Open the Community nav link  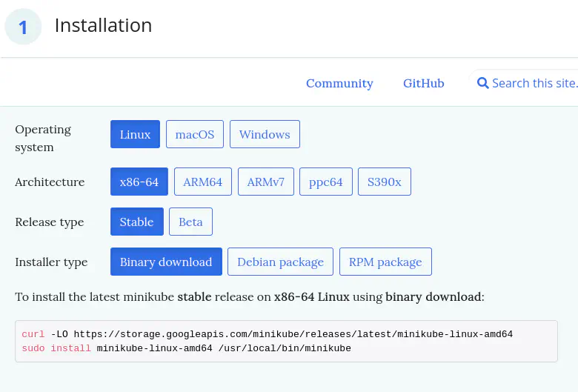[x=339, y=83]
